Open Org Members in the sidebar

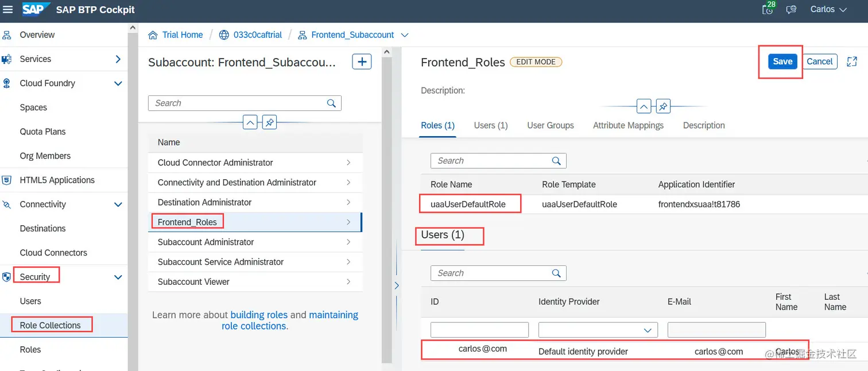[45, 156]
